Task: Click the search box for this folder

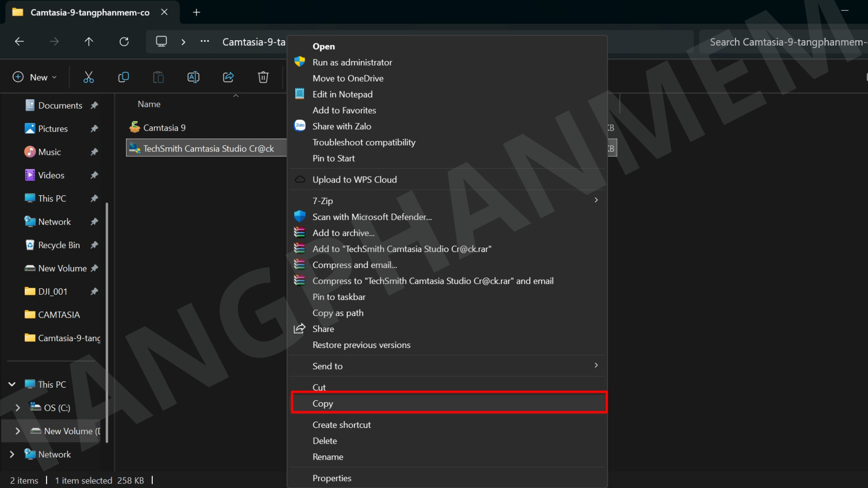Action: 783,42
